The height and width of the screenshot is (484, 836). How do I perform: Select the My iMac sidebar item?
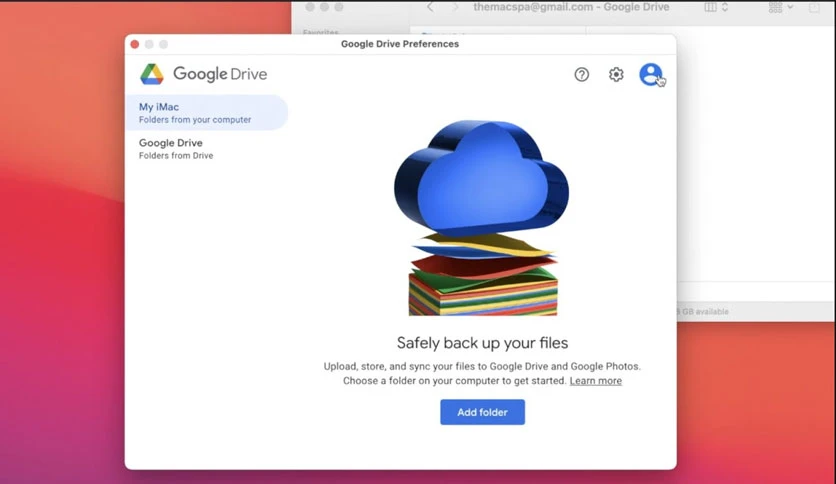click(206, 112)
